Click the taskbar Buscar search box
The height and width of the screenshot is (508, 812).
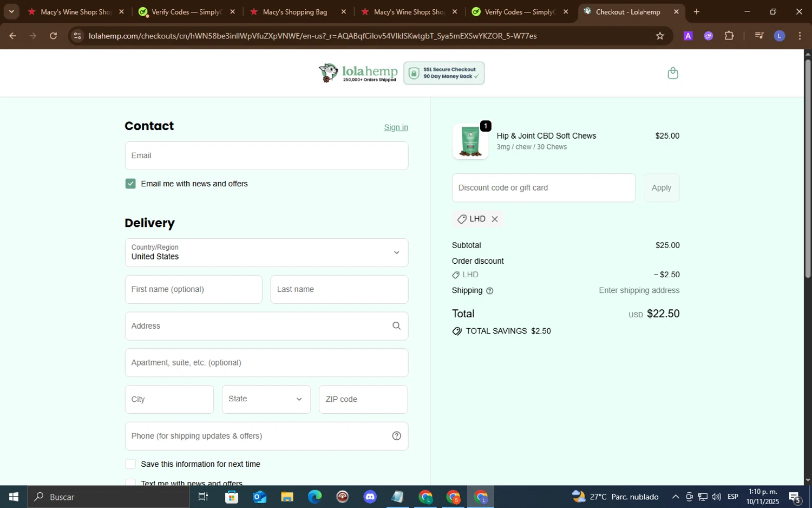coord(108,497)
